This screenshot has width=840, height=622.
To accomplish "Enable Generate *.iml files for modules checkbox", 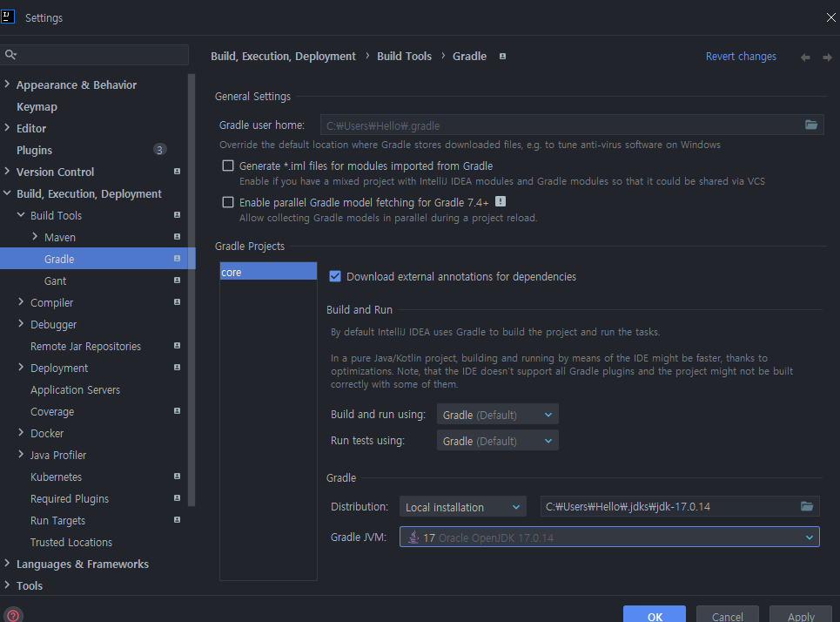I will [228, 166].
